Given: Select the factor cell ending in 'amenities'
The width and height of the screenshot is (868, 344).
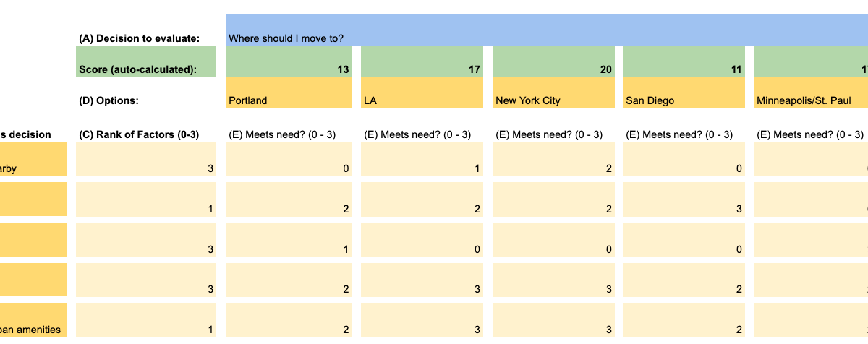Looking at the screenshot, I should 33,320.
